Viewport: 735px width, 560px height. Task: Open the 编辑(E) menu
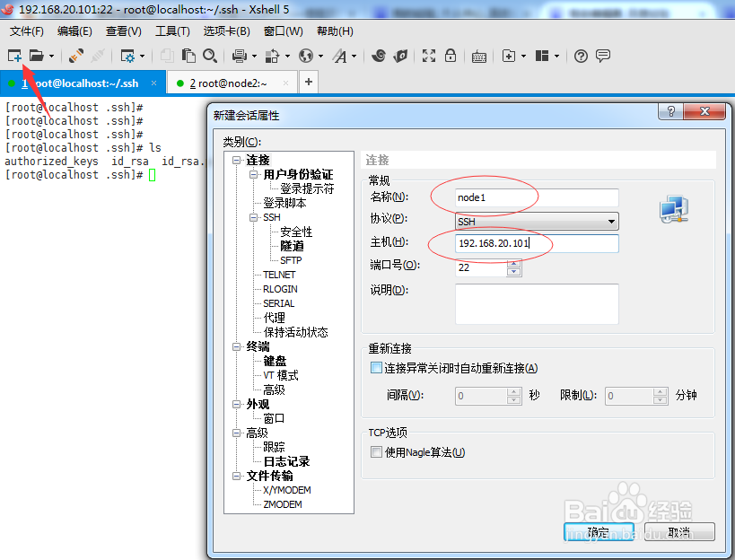[74, 31]
